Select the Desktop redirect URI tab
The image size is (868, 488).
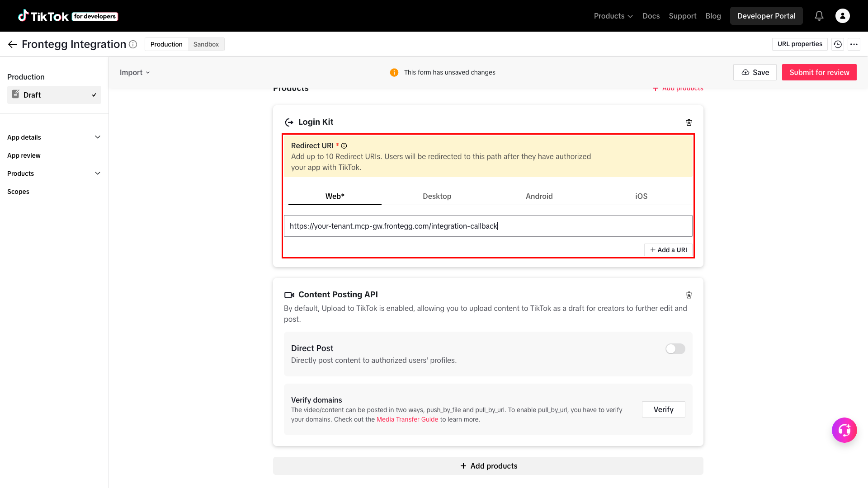pyautogui.click(x=437, y=196)
